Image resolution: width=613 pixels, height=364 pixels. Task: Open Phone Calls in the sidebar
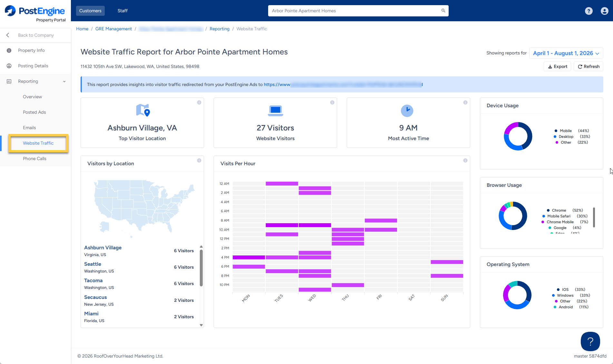tap(34, 158)
